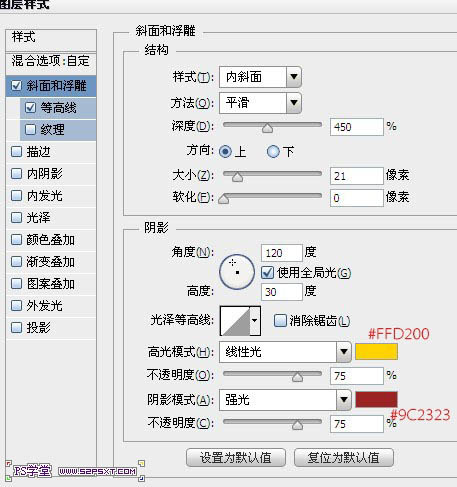Viewport: 457px width, 487px height.
Task: Select 混合选项:自定 in the left list
Action: pyautogui.click(x=51, y=61)
